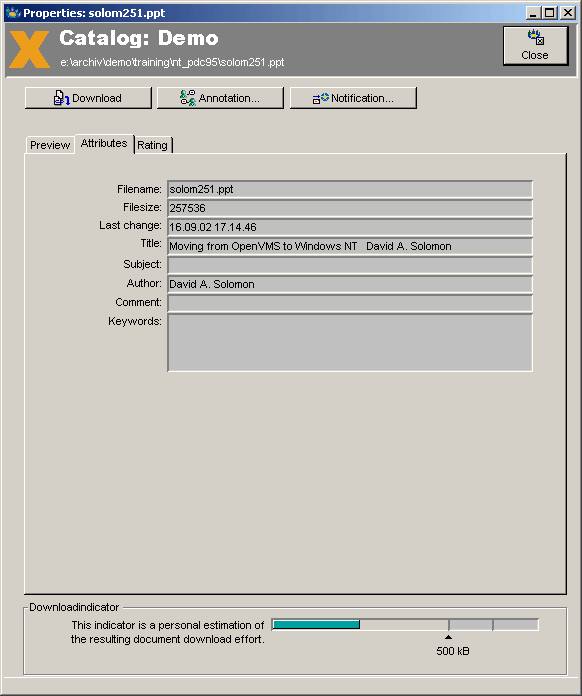Click the title bar application icon
Image resolution: width=582 pixels, height=696 pixels.
[13, 12]
